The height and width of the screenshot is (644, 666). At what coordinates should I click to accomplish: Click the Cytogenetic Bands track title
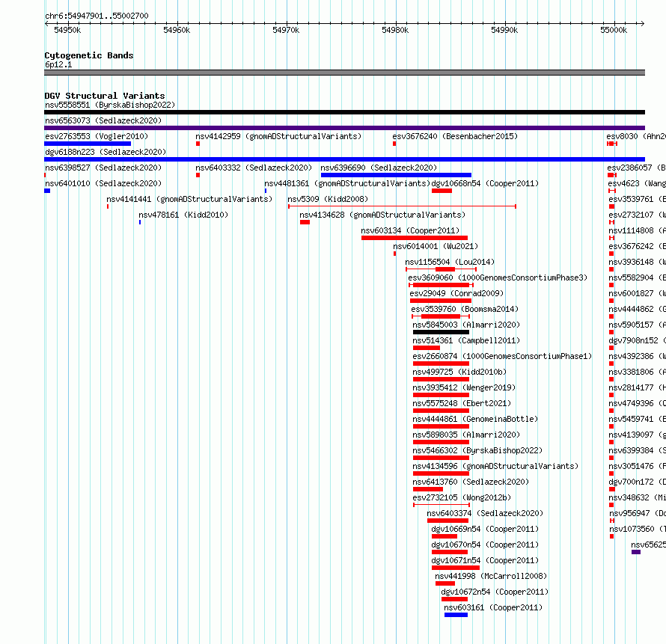[89, 55]
